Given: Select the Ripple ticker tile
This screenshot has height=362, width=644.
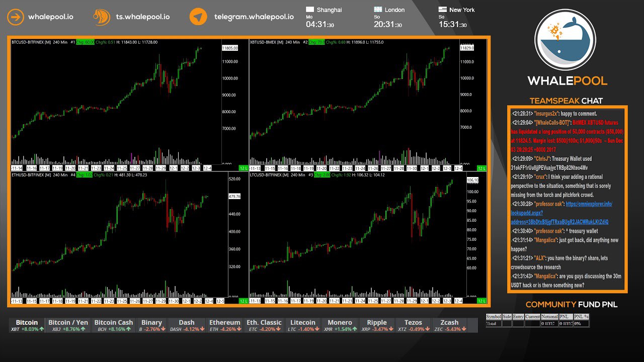Looking at the screenshot, I should click(377, 325).
